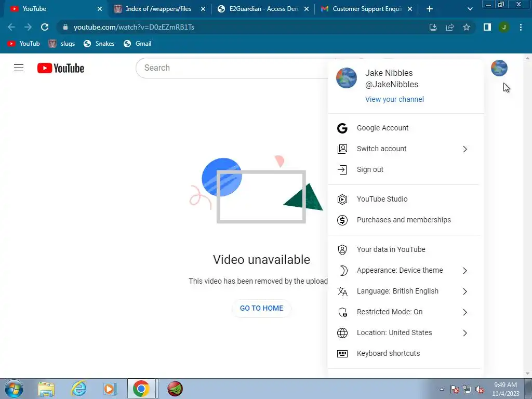The height and width of the screenshot is (399, 532).
Task: Switch to Customer Support Enquiry tab
Action: [x=367, y=9]
